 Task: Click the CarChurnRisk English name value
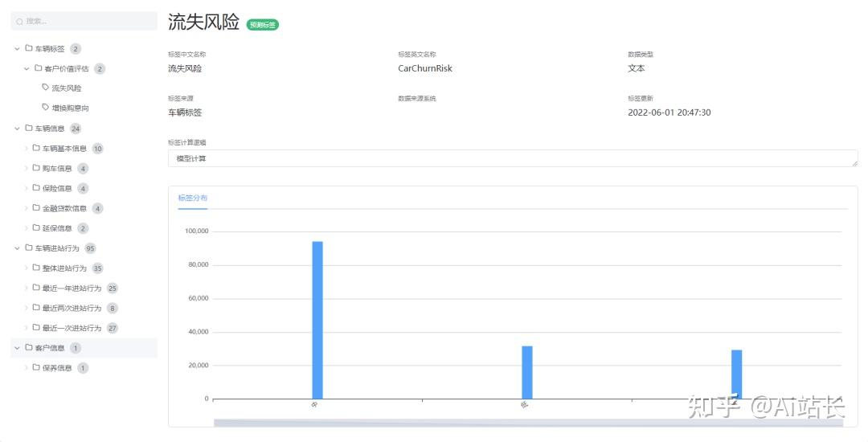pyautogui.click(x=425, y=68)
